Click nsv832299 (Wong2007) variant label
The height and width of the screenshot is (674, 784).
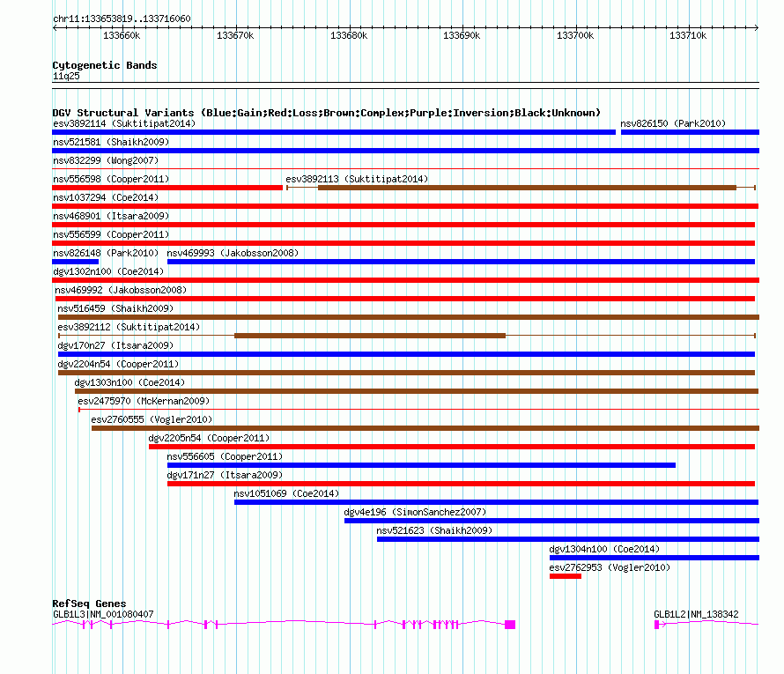click(x=106, y=160)
